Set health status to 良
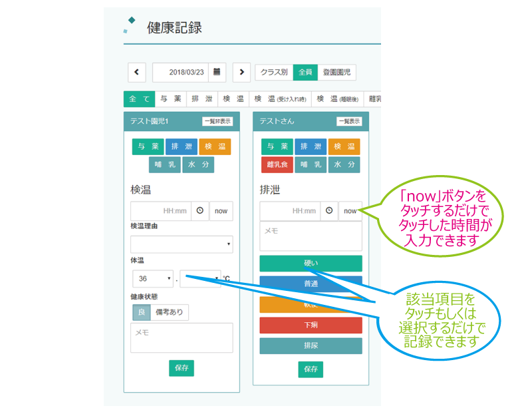Image resolution: width=532 pixels, height=420 pixels. tap(140, 312)
